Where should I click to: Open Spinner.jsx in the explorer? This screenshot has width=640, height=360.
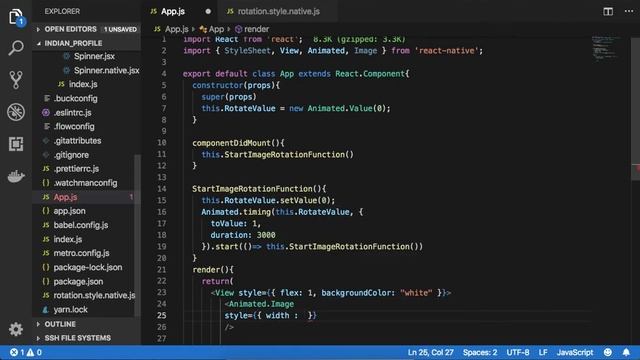tap(94, 56)
